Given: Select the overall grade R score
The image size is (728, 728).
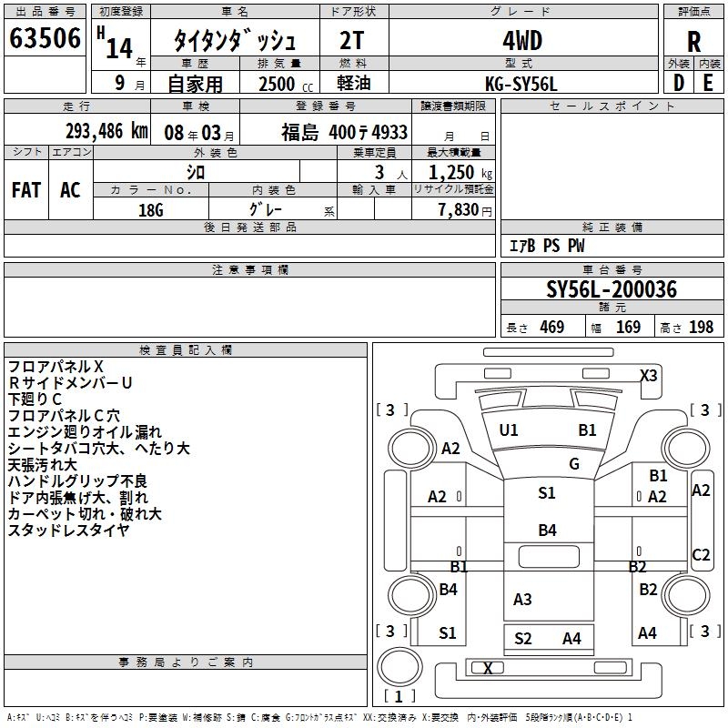Looking at the screenshot, I should point(694,41).
